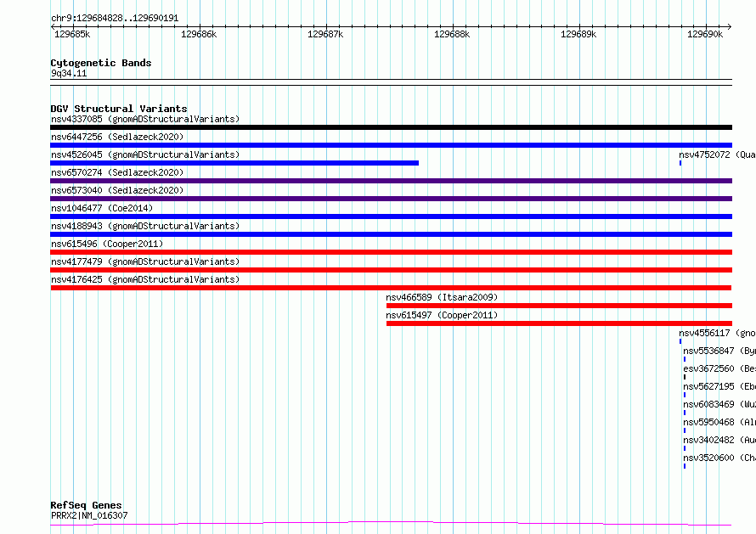Click the Cytogenetic Bands track title
This screenshot has width=756, height=534.
[101, 63]
